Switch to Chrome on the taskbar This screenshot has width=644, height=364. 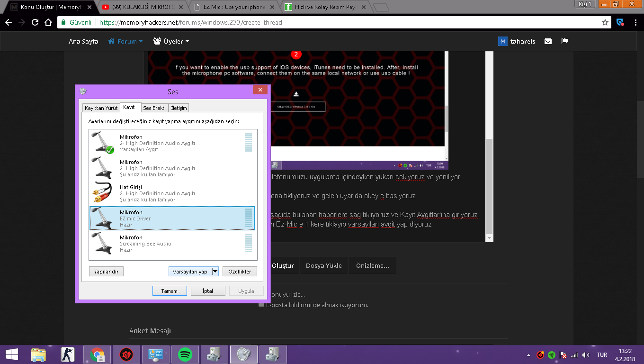[97, 355]
